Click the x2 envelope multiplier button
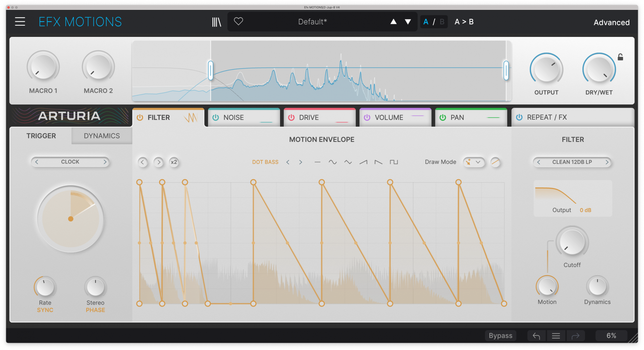 (x=174, y=162)
